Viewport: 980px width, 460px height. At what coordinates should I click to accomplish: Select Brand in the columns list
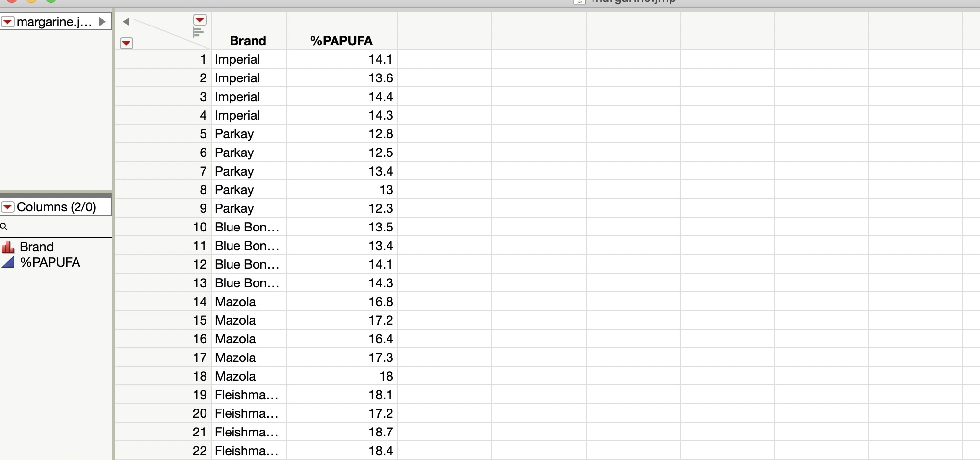[x=37, y=247]
